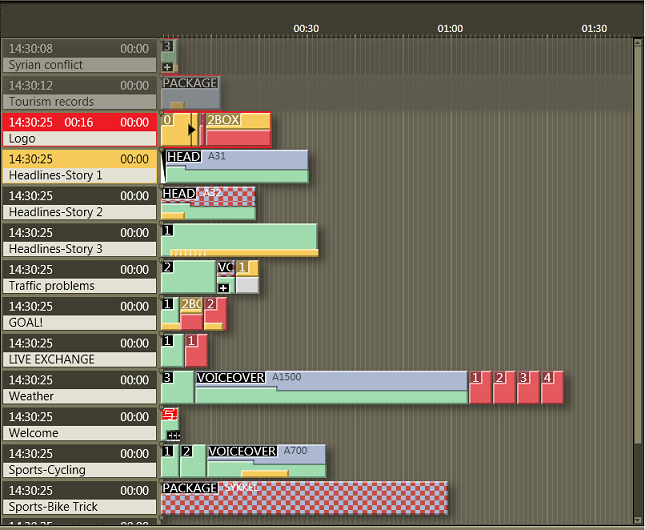Select the Welcome story row

[79, 424]
